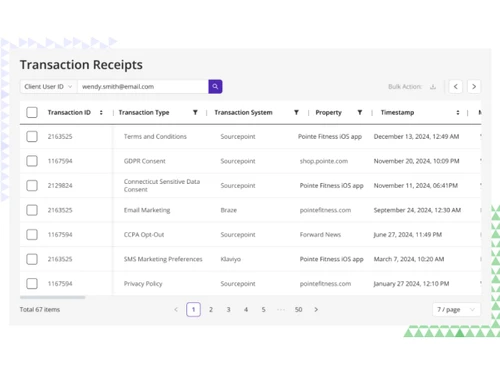Image resolution: width=500 pixels, height=375 pixels.
Task: Click the Email Marketing cell
Action: tap(147, 210)
